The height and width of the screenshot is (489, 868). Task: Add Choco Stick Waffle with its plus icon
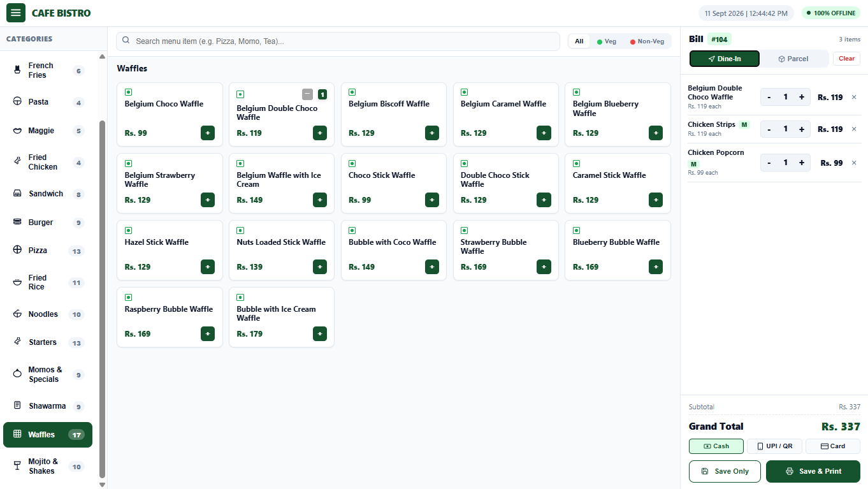tap(432, 200)
